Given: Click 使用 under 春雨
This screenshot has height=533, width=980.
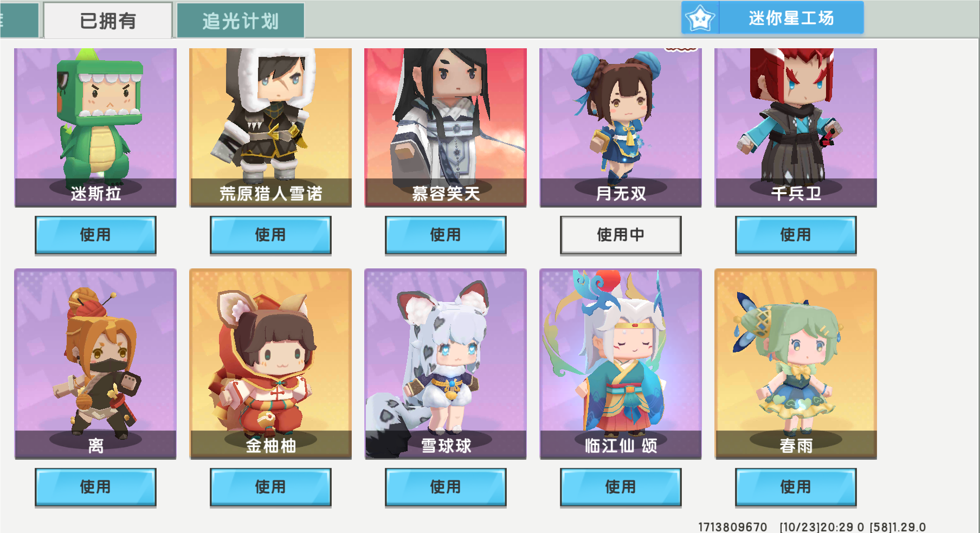Looking at the screenshot, I should (x=796, y=487).
